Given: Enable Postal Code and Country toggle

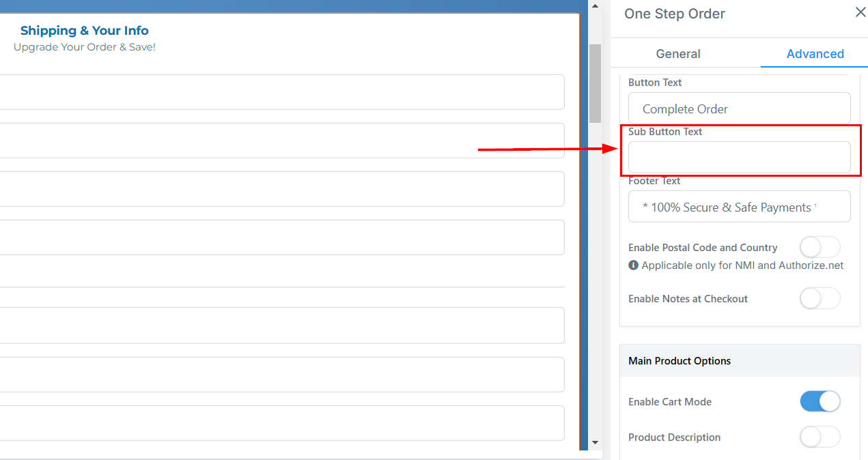Looking at the screenshot, I should [x=820, y=247].
